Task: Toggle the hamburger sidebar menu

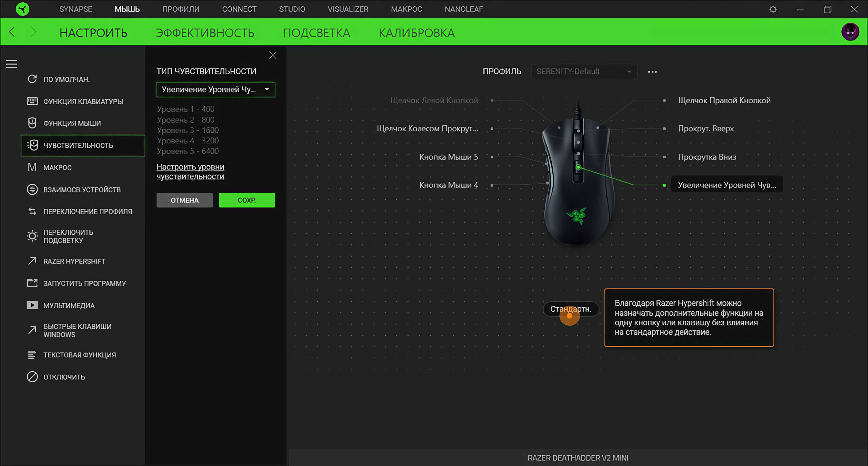Action: pyautogui.click(x=12, y=64)
